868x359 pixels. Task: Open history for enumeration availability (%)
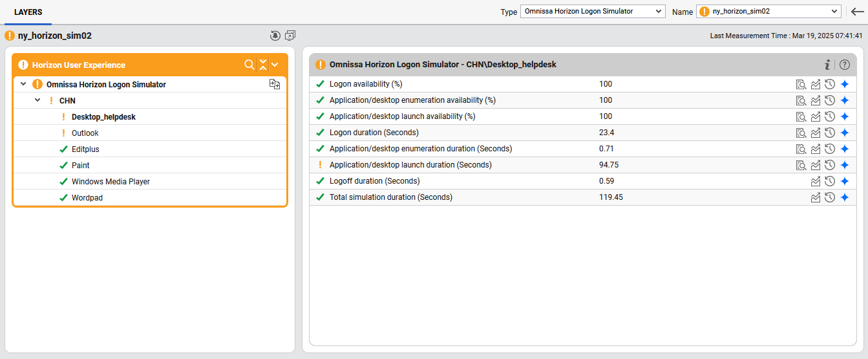[x=830, y=100]
